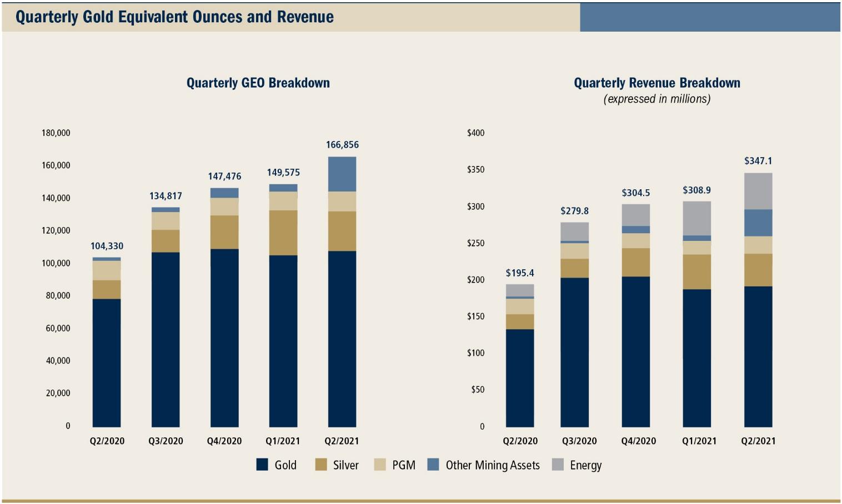Image resolution: width=842 pixels, height=504 pixels.
Task: Click the Other Mining Assets segment of GEO Q2/2021 bar
Action: 342,174
